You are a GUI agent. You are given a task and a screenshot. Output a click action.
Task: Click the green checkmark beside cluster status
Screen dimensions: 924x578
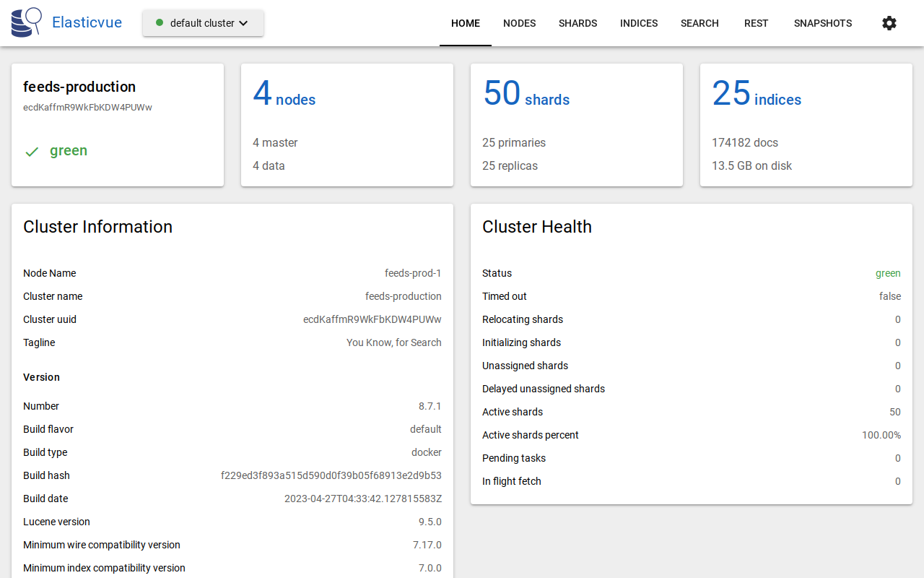[x=31, y=152]
